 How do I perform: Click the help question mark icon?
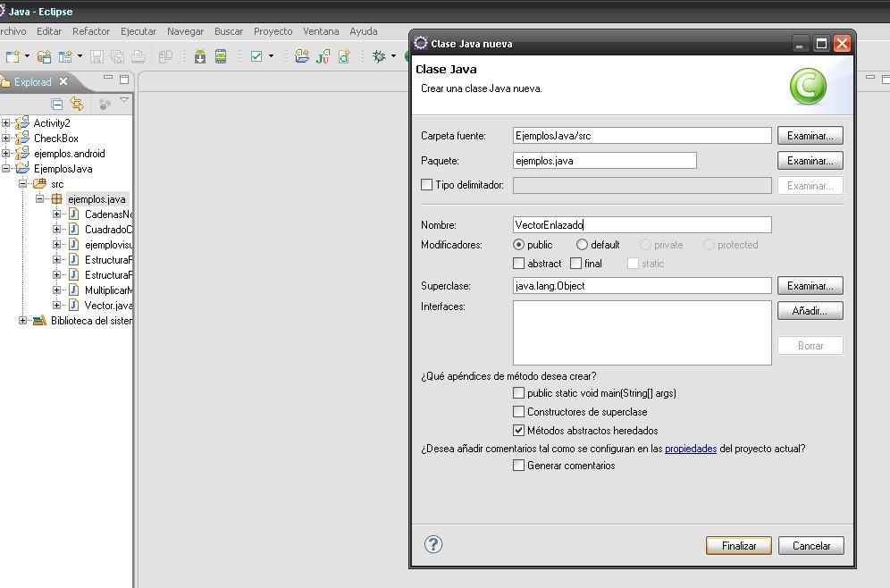pos(433,544)
